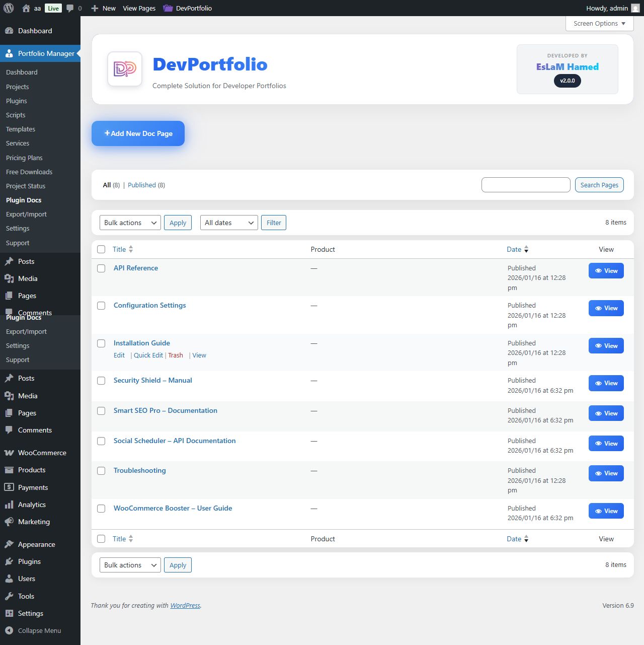This screenshot has width=644, height=645.
Task: Tick the Social Scheduler – API Documentation checkbox
Action: pos(101,441)
